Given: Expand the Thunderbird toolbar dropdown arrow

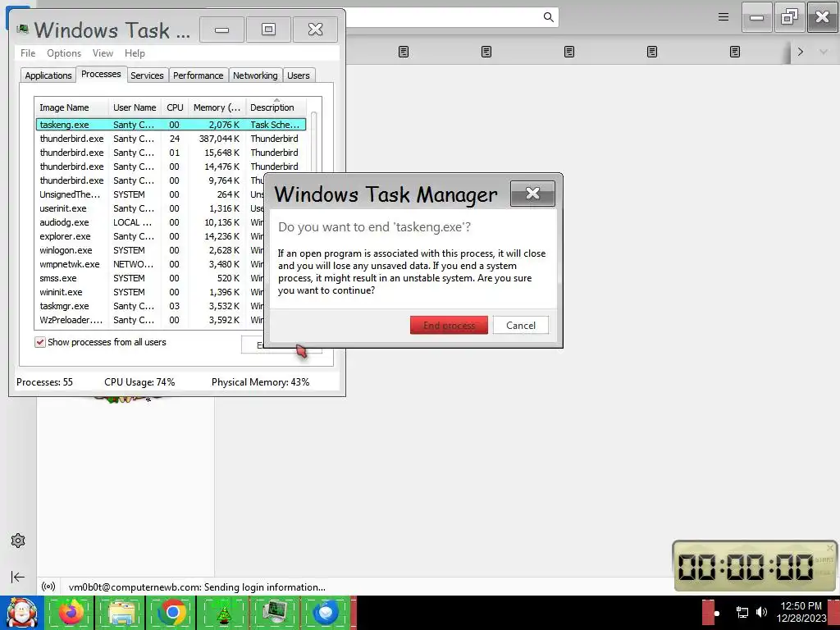Looking at the screenshot, I should click(x=824, y=52).
